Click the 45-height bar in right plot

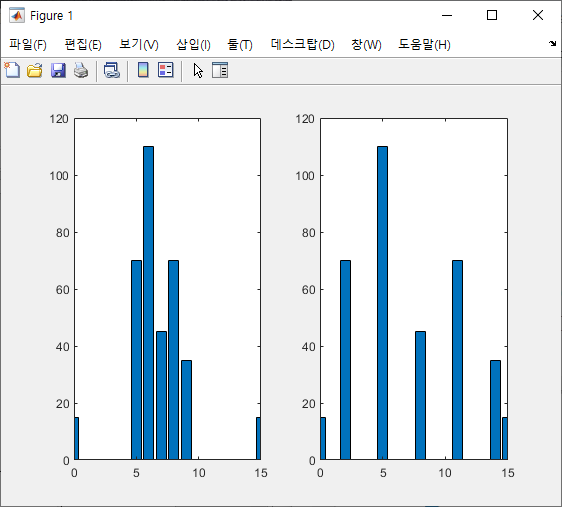tap(420, 395)
